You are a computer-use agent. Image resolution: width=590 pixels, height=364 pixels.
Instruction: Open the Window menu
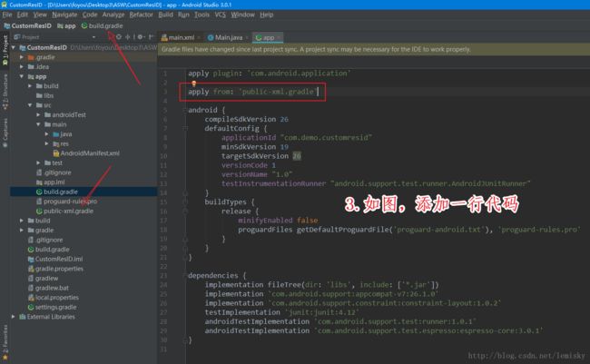[242, 15]
